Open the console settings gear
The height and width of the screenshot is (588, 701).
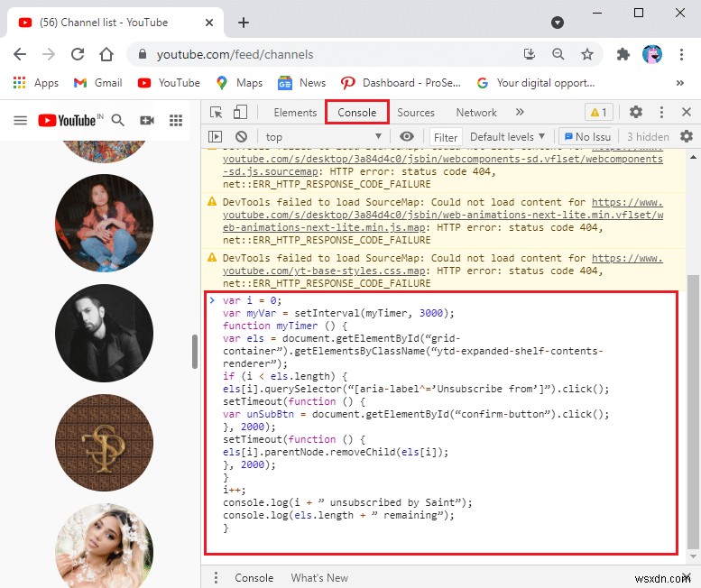687,136
